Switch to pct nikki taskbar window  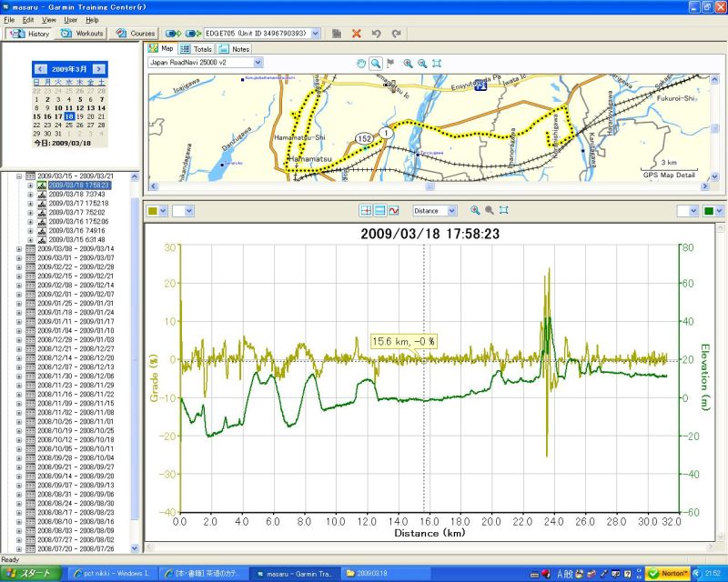point(111,574)
